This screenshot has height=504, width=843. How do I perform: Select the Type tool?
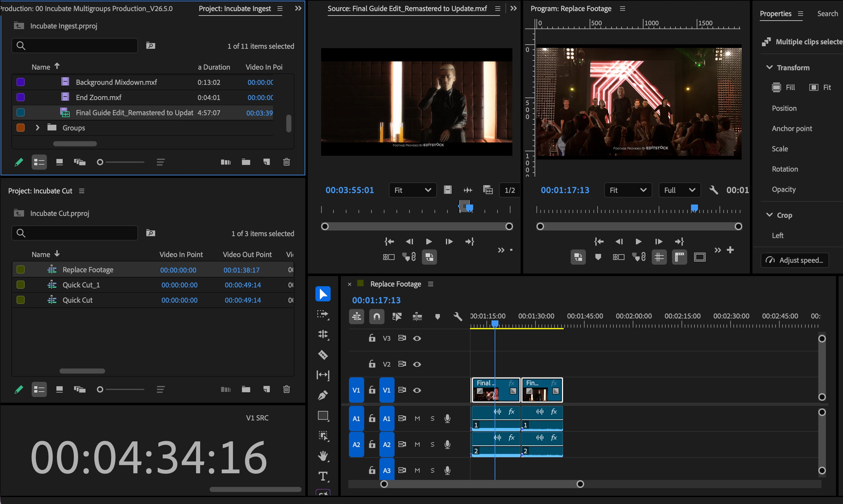pos(323,476)
